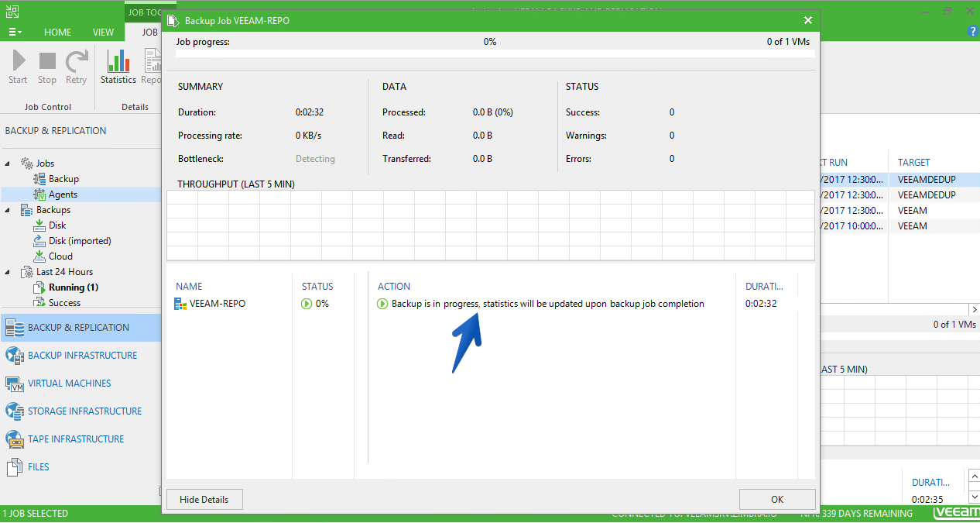This screenshot has height=523, width=980.
Task: Click the Duration value 0:02:32 in Summary
Action: [310, 112]
